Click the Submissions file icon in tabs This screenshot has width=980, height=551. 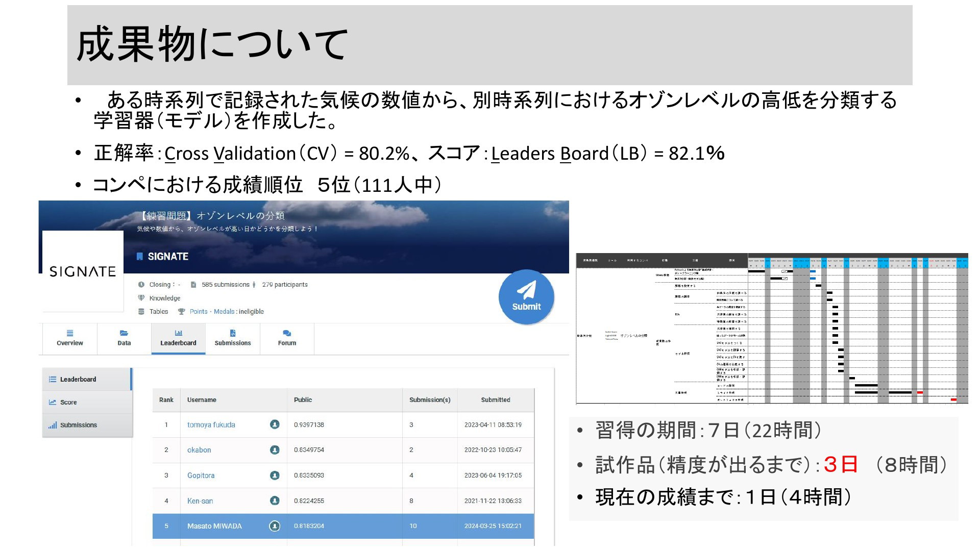click(233, 333)
